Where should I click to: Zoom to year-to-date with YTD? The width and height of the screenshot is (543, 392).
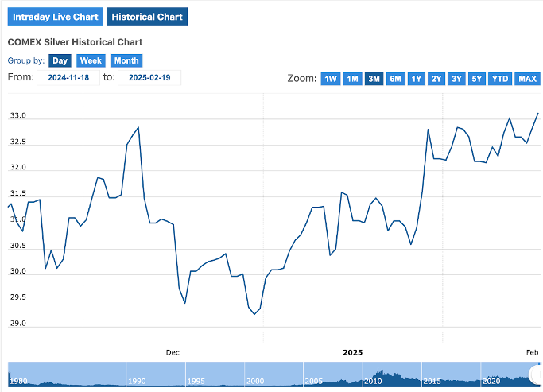(500, 79)
